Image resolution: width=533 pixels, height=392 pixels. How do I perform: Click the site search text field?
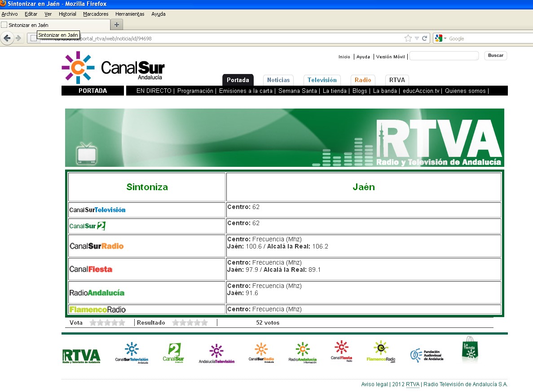[x=444, y=56]
